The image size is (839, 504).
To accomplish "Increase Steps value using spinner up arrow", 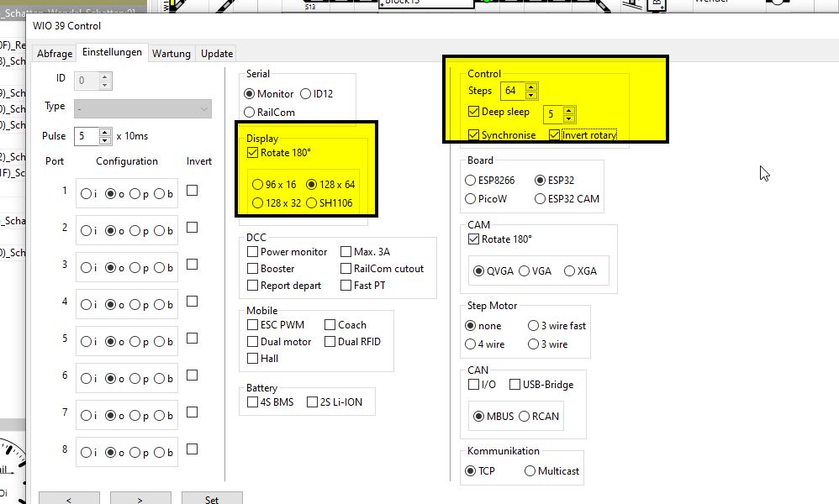I will coord(530,87).
